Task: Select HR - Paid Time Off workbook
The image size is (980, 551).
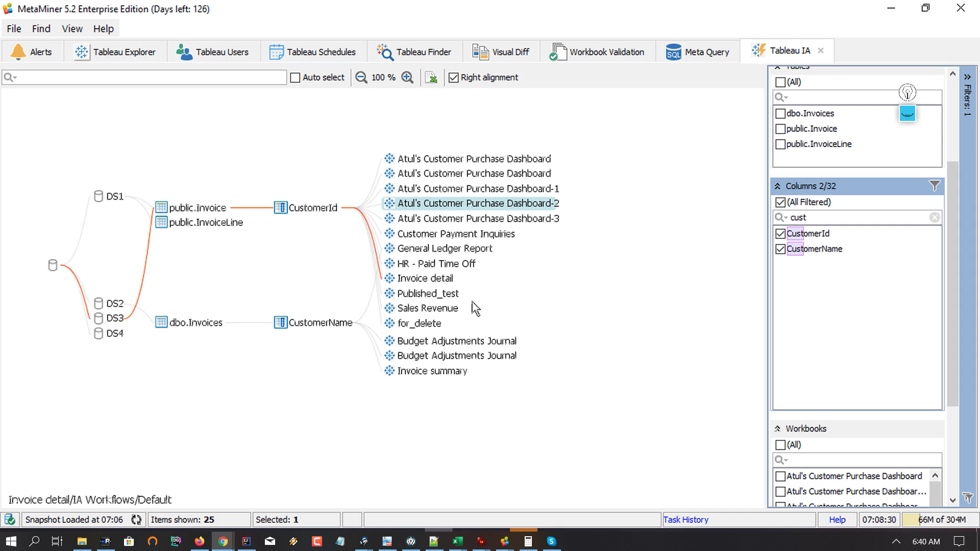Action: [x=430, y=264]
